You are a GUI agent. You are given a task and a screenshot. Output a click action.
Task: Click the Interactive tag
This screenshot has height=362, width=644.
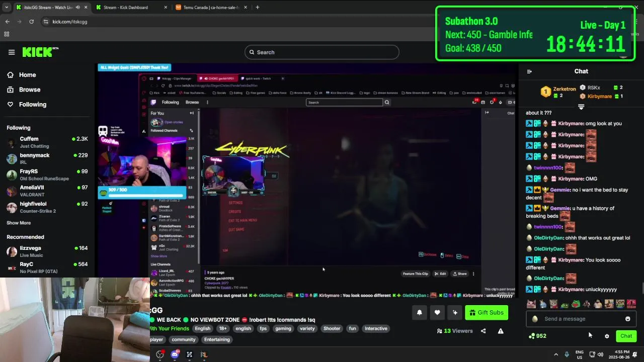376,329
